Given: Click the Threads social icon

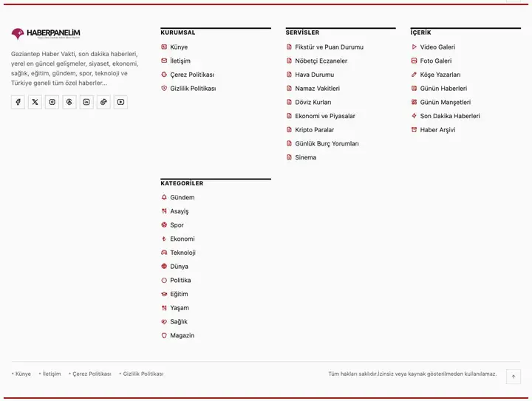Looking at the screenshot, I should [69, 102].
